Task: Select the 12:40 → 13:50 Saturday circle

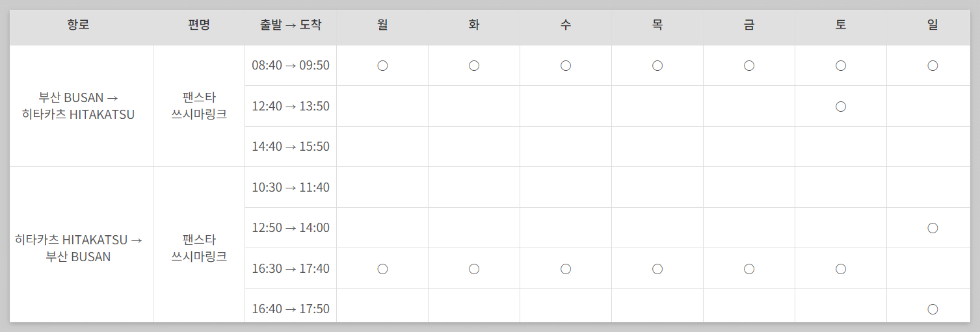Action: click(841, 107)
